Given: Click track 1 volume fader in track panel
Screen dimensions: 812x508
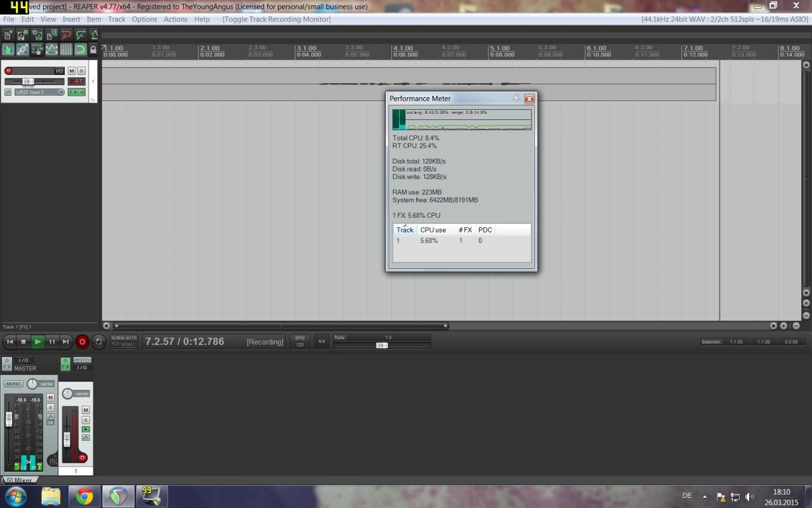Looking at the screenshot, I should (28, 81).
